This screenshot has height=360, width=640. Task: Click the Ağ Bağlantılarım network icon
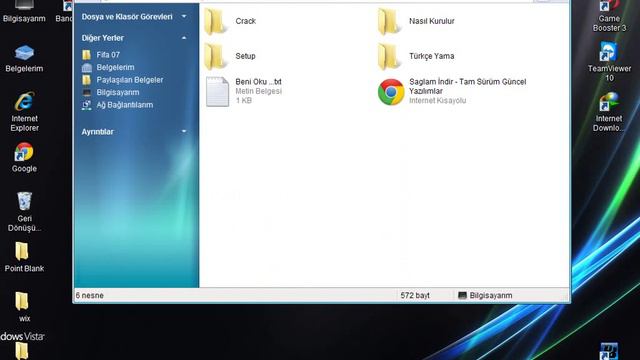[86, 105]
